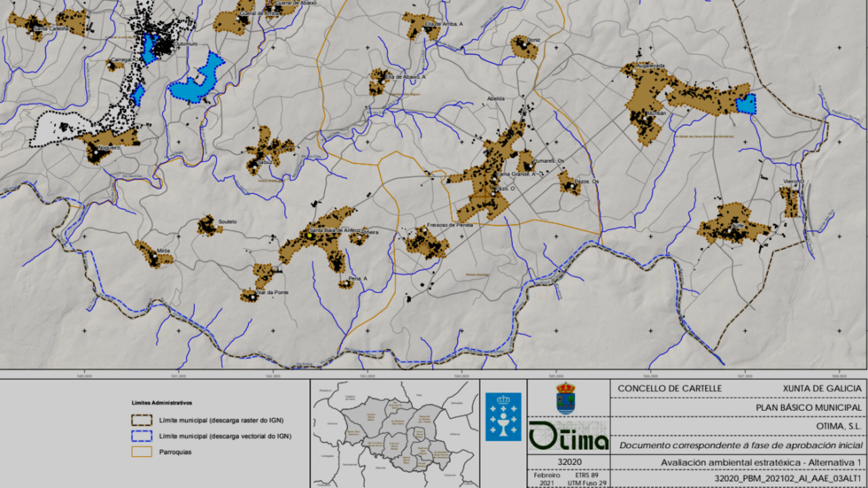This screenshot has width=868, height=488.
Task: Click the municipality code '32020'
Action: (x=568, y=462)
